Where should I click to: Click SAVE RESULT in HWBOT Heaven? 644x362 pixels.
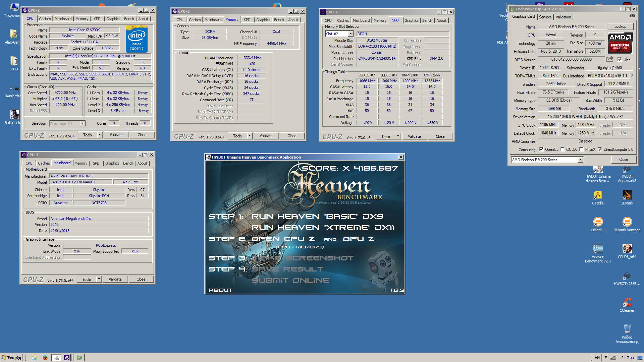pyautogui.click(x=287, y=269)
